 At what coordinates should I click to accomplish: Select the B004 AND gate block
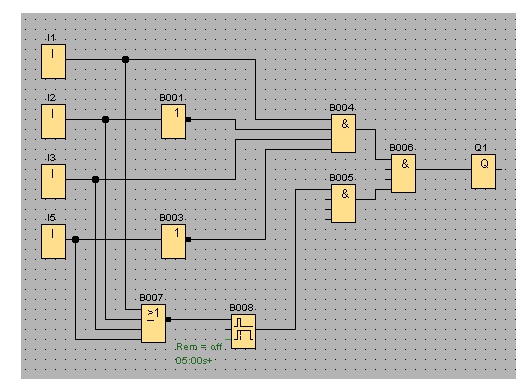coord(343,134)
